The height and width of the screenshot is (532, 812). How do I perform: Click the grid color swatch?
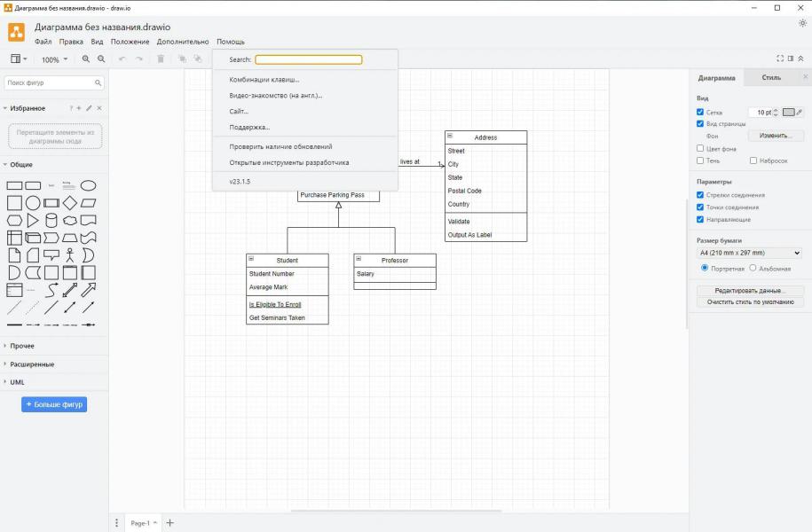pyautogui.click(x=788, y=113)
